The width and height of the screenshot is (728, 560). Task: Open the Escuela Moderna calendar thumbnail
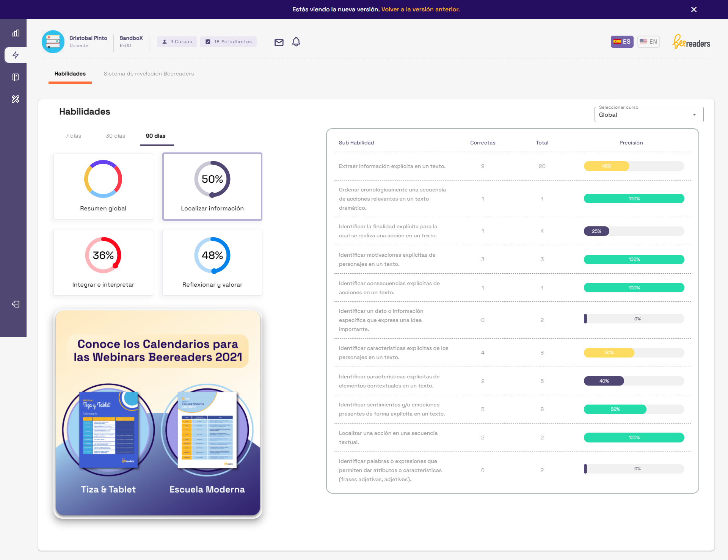(207, 430)
